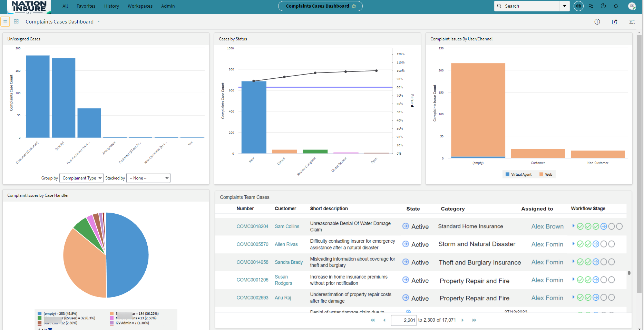Open the dashboard settings sliders icon

(x=632, y=22)
